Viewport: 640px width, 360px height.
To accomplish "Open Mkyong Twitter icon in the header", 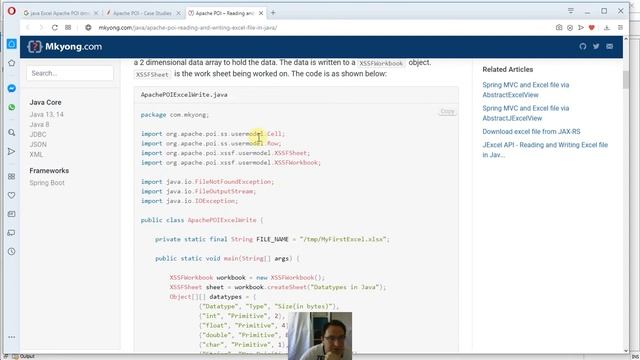I will click(596, 47).
